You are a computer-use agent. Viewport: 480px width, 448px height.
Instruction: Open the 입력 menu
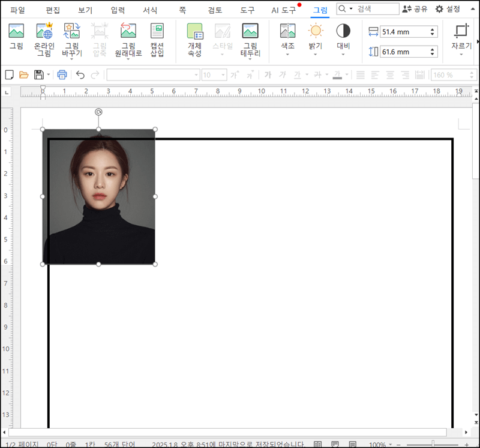[x=118, y=10]
